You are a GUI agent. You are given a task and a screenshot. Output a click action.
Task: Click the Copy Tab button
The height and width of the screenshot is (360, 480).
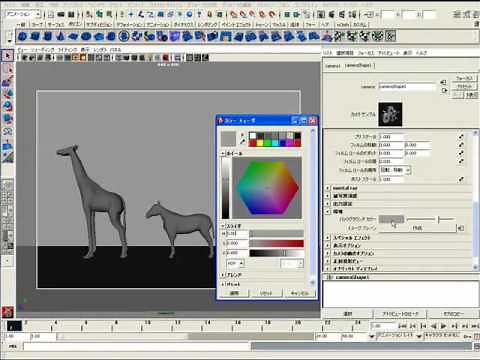click(453, 314)
